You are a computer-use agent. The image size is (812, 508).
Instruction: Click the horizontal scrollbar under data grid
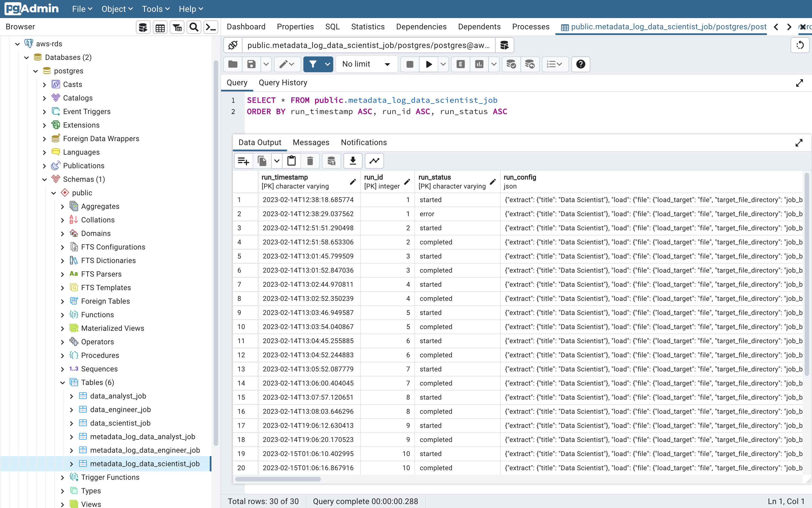[278, 479]
